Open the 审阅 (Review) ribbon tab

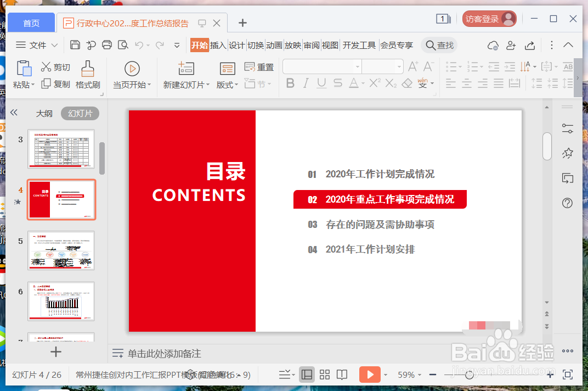coord(312,46)
